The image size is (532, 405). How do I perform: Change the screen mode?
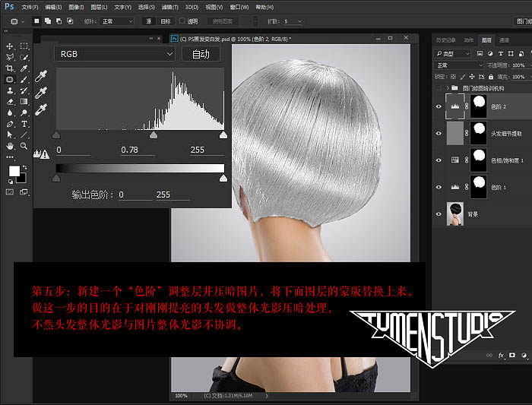[24, 192]
